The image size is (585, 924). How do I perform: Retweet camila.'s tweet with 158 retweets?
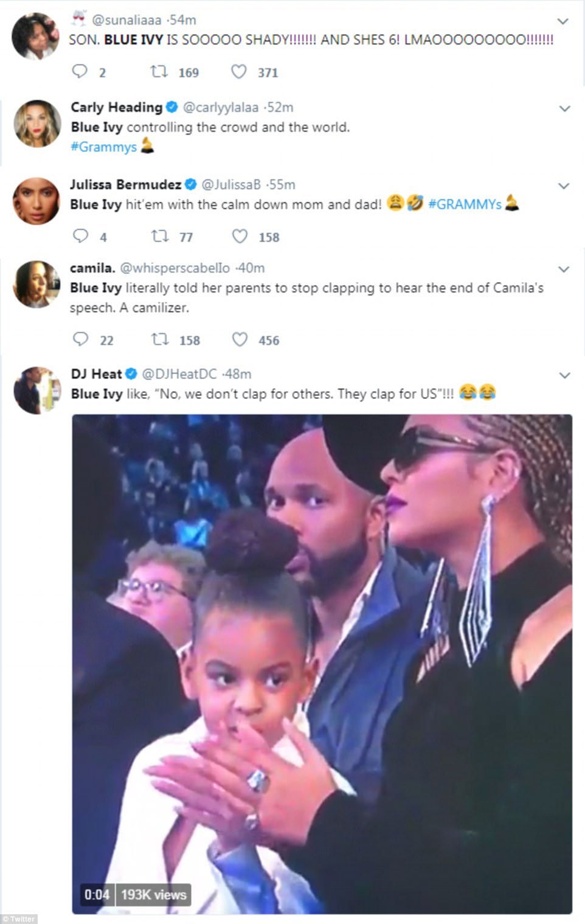[x=160, y=339]
